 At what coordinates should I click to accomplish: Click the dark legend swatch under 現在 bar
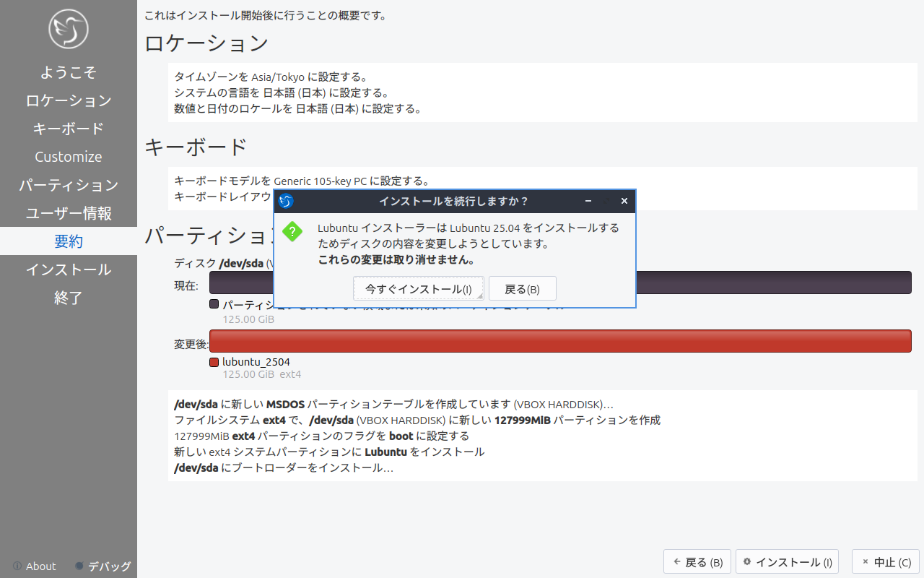pyautogui.click(x=214, y=304)
